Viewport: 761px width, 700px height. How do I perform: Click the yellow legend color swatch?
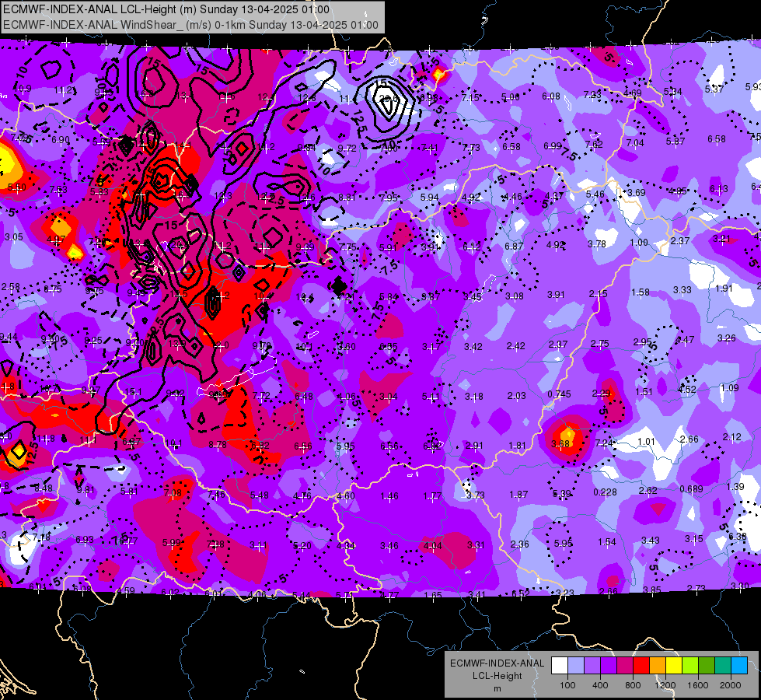[674, 666]
